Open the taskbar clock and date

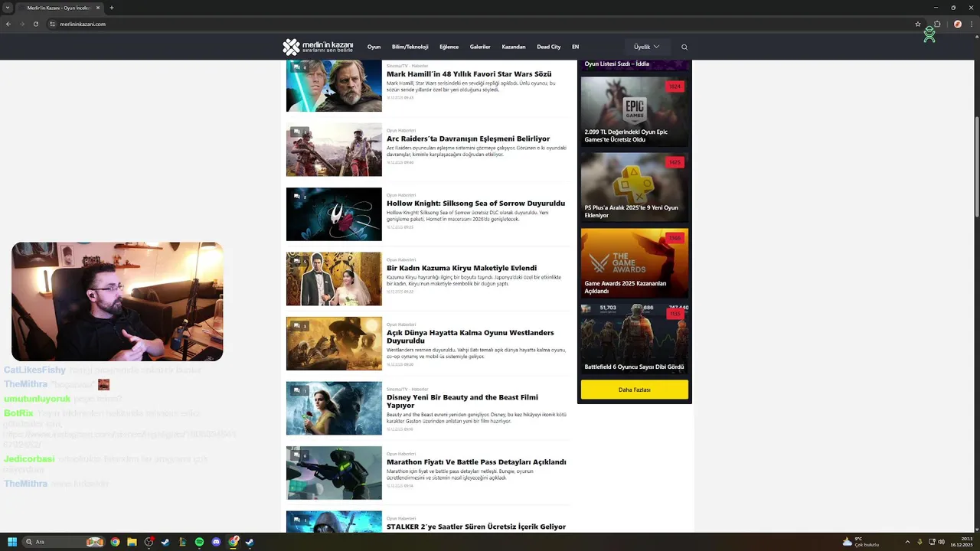pyautogui.click(x=962, y=542)
